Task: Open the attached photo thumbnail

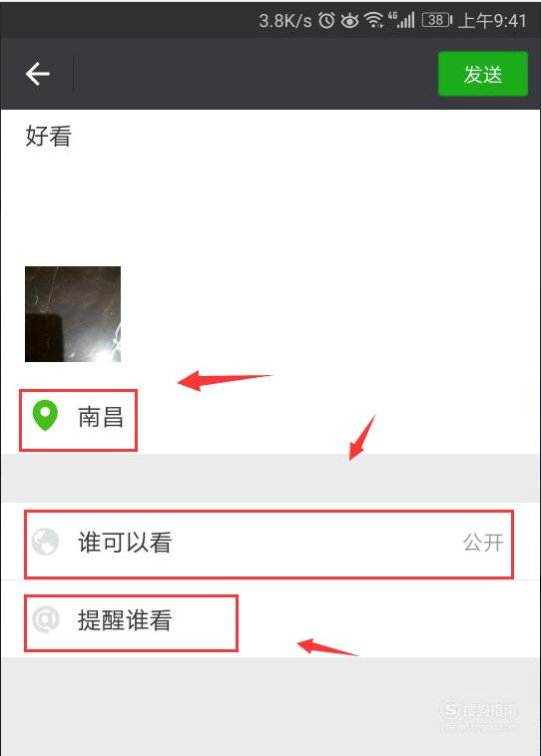Action: [x=73, y=314]
